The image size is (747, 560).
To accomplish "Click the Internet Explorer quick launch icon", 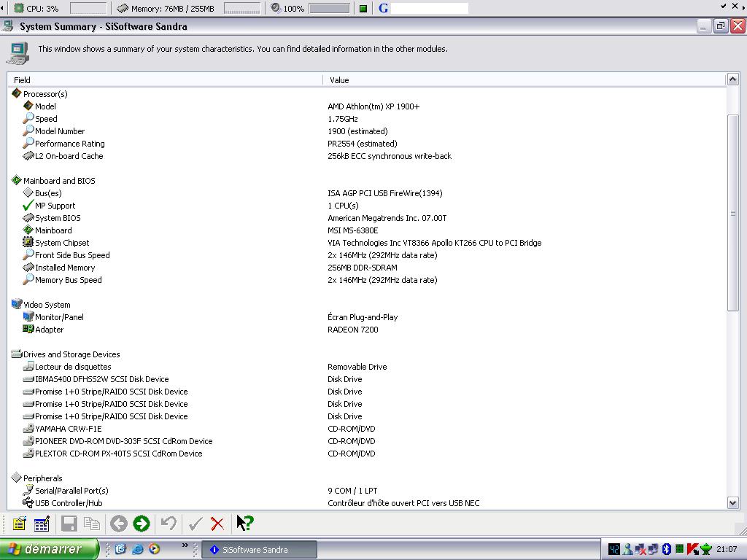I will pos(138,549).
